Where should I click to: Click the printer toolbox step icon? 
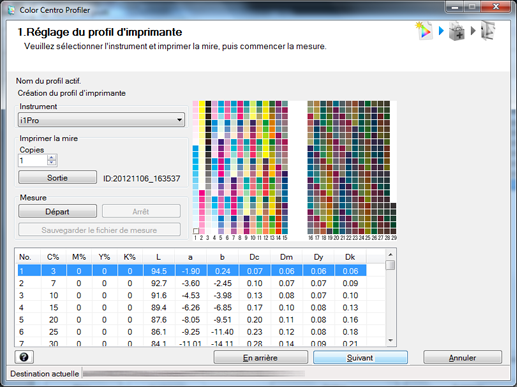coord(457,31)
